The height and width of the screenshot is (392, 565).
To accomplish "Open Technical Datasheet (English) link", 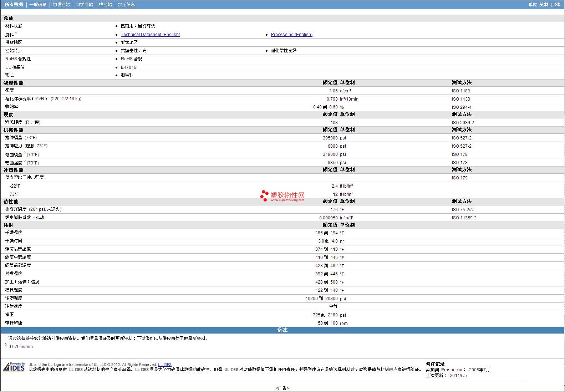I will (x=150, y=35).
